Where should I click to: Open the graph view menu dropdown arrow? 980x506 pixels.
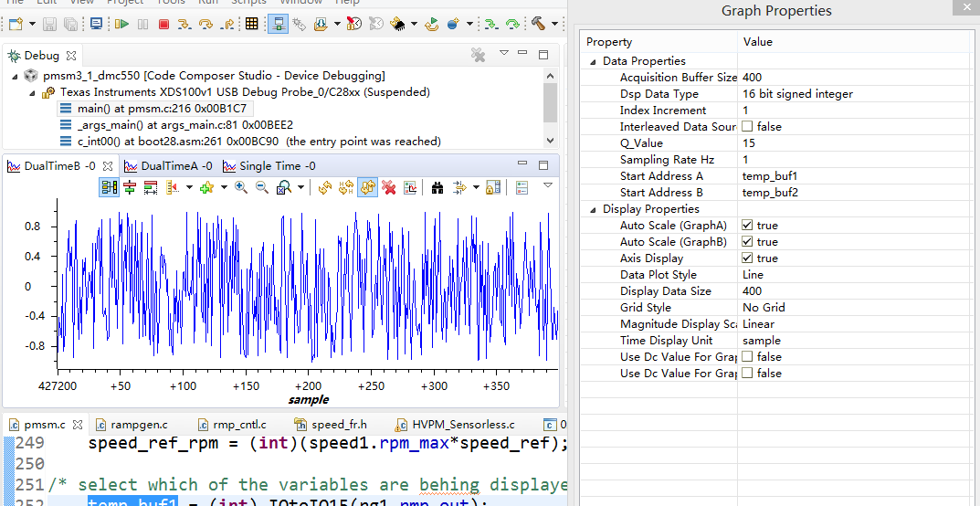548,185
